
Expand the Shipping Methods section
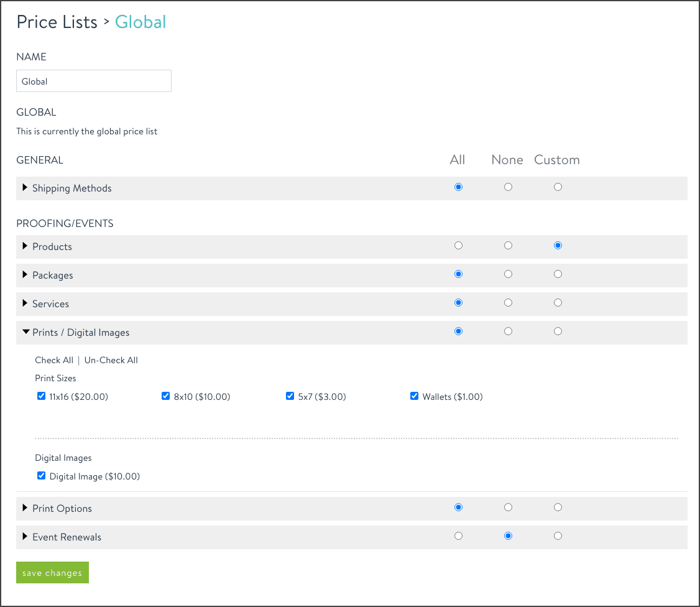click(x=25, y=188)
